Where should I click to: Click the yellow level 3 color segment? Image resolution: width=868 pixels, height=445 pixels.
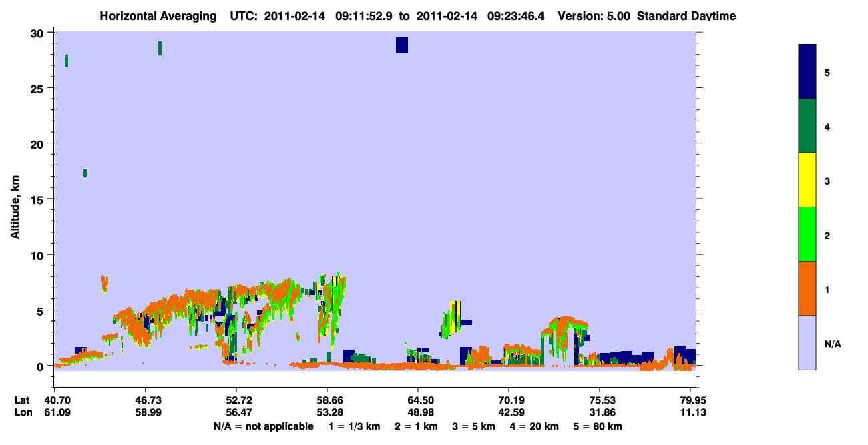pyautogui.click(x=807, y=180)
